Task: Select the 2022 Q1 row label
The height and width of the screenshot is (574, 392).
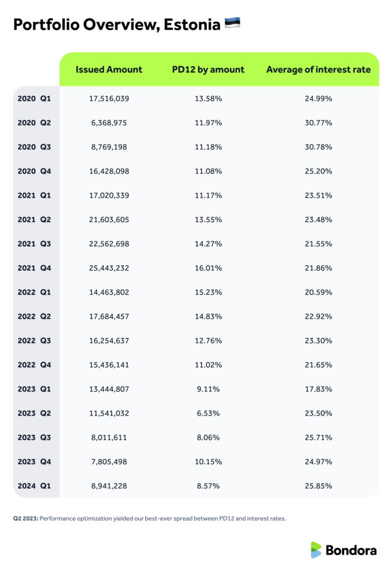Action: (x=34, y=292)
